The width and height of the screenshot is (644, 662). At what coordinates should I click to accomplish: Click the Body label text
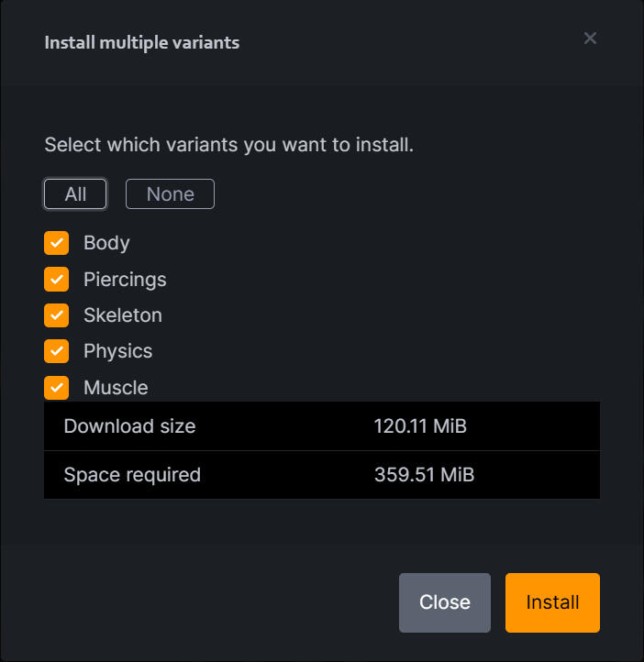click(x=106, y=243)
